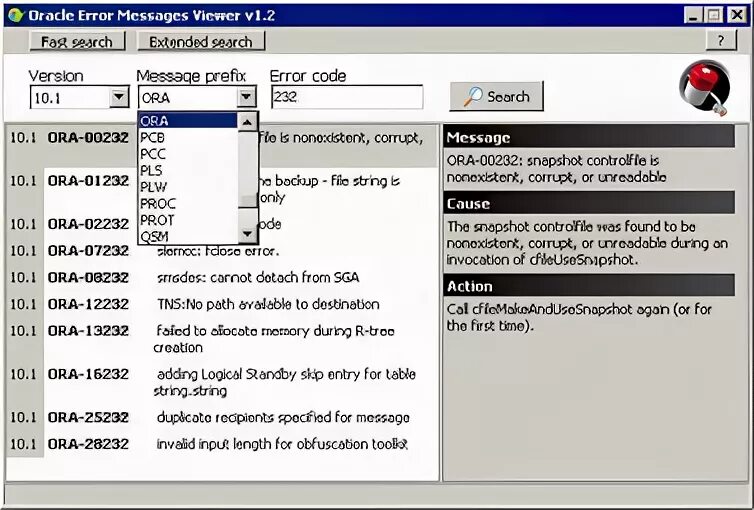Click the prefix list scroll down arrow
Viewport: 754px width, 510px height.
pyautogui.click(x=247, y=234)
